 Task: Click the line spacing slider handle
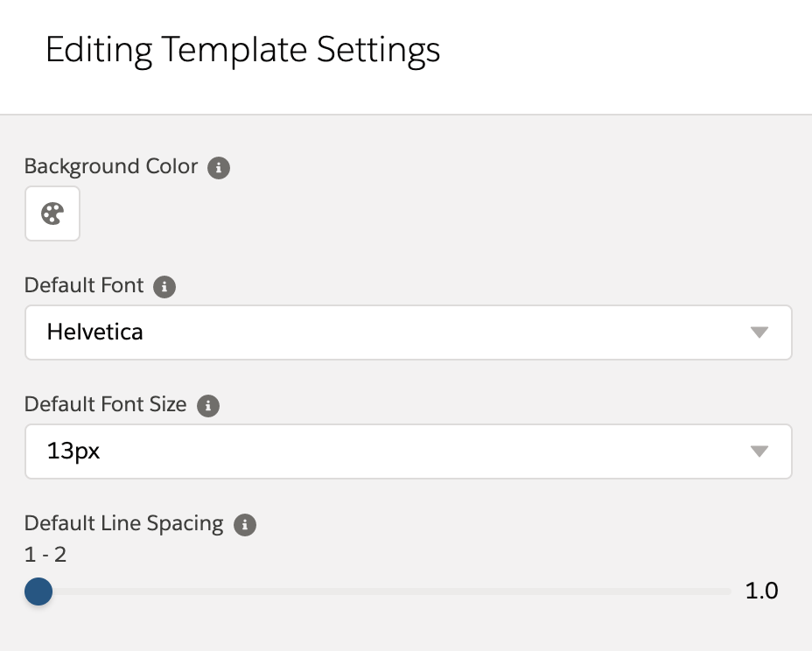pyautogui.click(x=38, y=592)
